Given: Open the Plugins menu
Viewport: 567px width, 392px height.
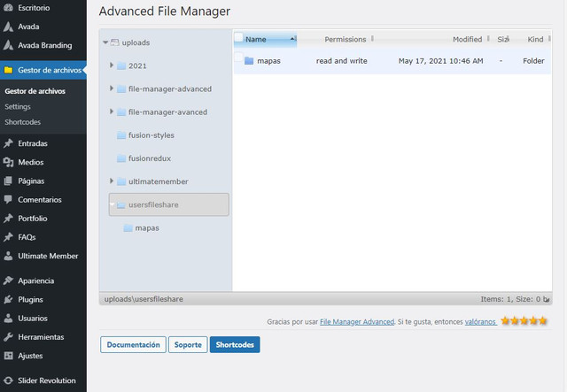Looking at the screenshot, I should coord(30,299).
